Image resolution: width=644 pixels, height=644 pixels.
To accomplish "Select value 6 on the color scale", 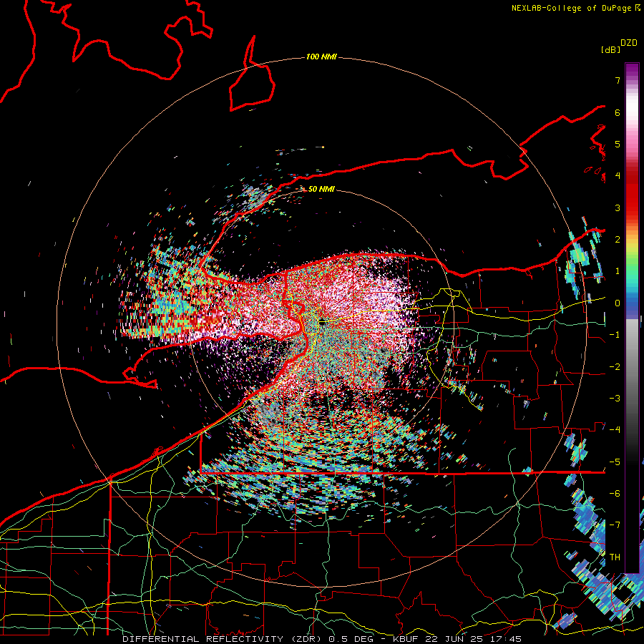I will [x=618, y=112].
